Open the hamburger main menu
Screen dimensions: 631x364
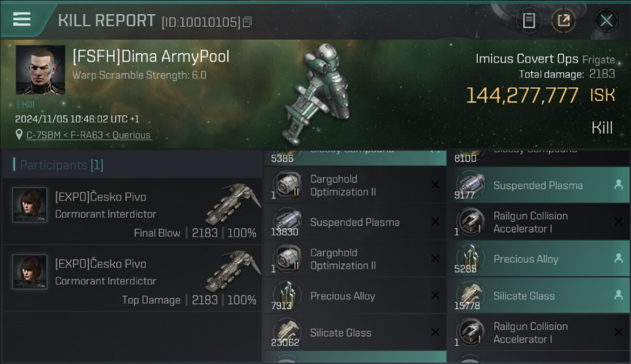(x=22, y=19)
